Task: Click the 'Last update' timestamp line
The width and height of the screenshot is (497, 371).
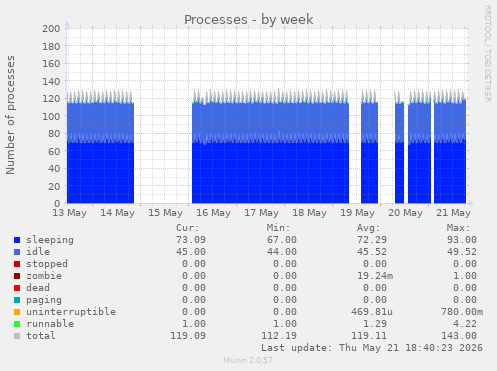Action: pos(372,348)
